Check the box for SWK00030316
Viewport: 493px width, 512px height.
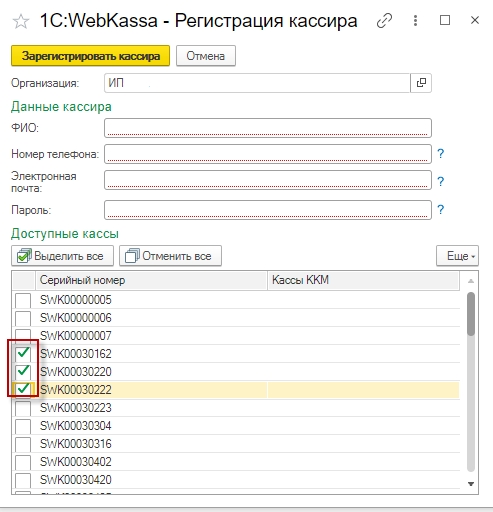[23, 444]
